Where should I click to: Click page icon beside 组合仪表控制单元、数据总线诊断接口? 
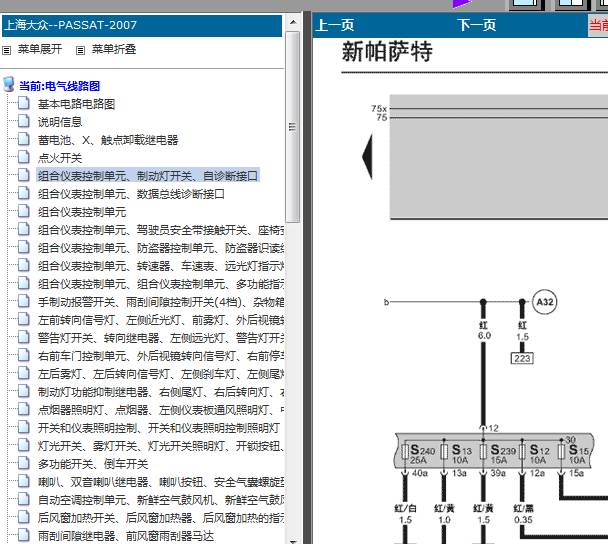[x=24, y=193]
